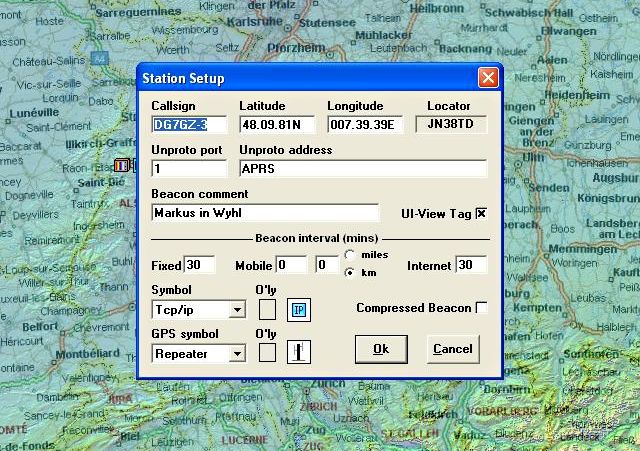Click the Unproto port field
The height and width of the screenshot is (451, 640).
189,169
